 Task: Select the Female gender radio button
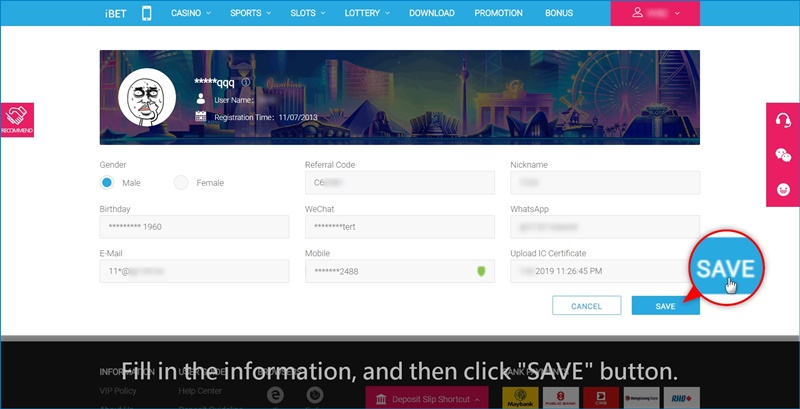tap(181, 182)
